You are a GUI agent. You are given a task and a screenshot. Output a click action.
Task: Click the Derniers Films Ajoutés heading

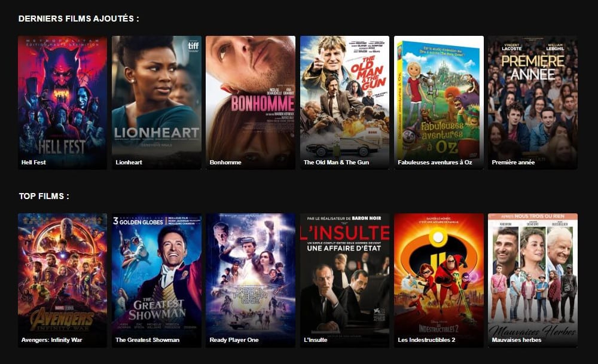click(x=78, y=19)
